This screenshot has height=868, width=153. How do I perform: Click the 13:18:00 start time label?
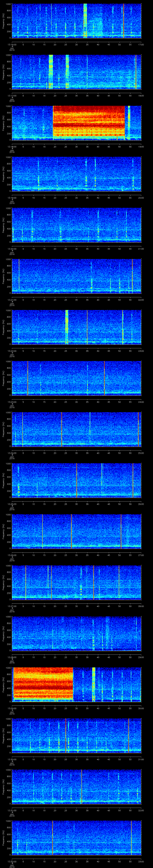[12, 147]
